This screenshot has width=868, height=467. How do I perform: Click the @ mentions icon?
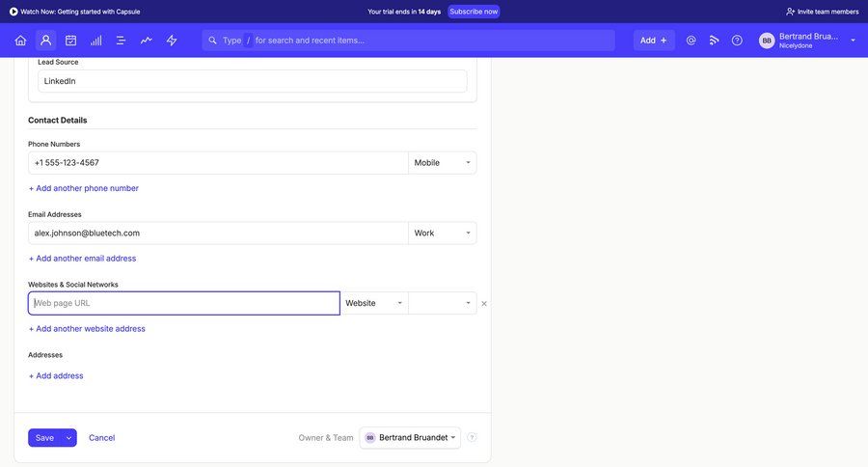(x=691, y=41)
